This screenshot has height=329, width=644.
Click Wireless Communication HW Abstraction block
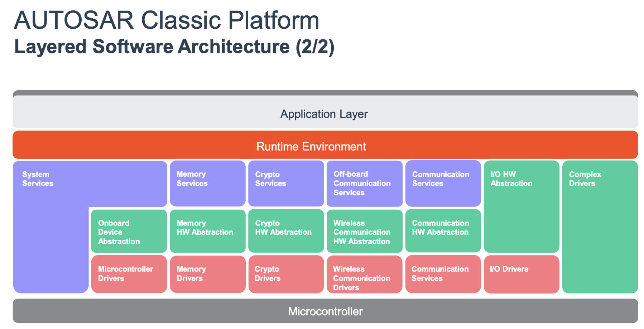(x=365, y=231)
